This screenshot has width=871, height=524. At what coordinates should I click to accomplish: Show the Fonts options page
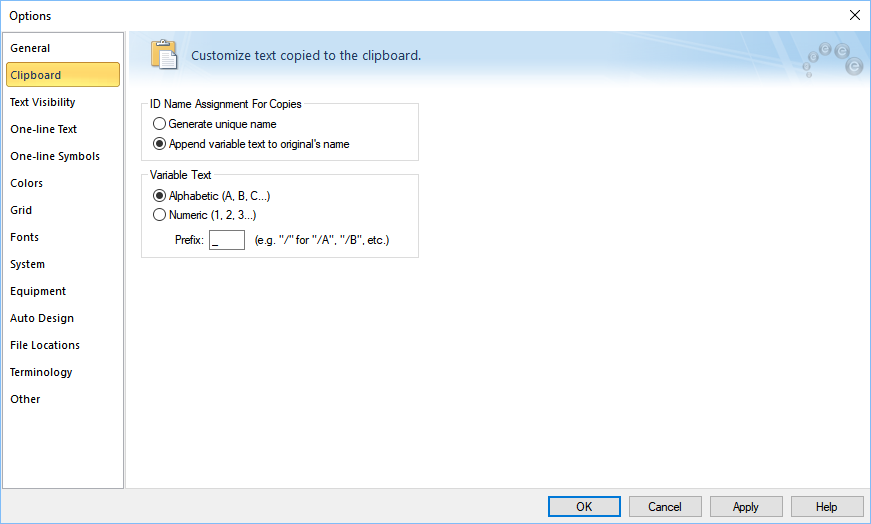(25, 237)
